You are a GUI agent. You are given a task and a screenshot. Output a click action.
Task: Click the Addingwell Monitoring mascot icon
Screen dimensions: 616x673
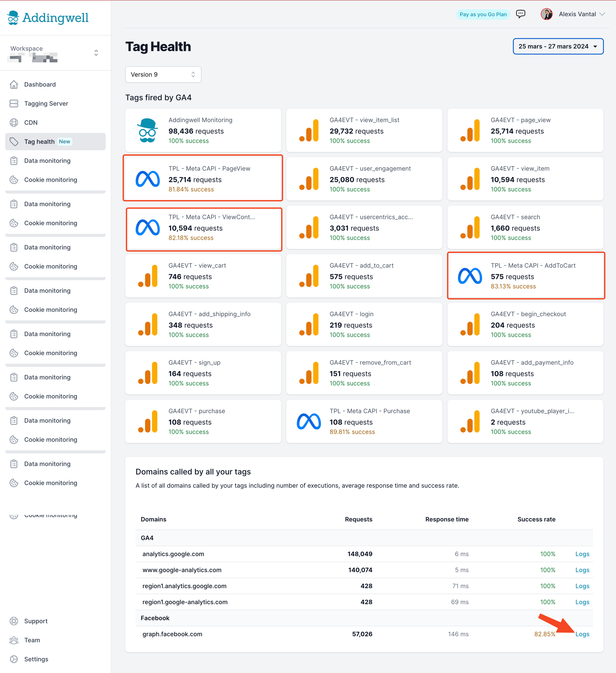pos(147,130)
